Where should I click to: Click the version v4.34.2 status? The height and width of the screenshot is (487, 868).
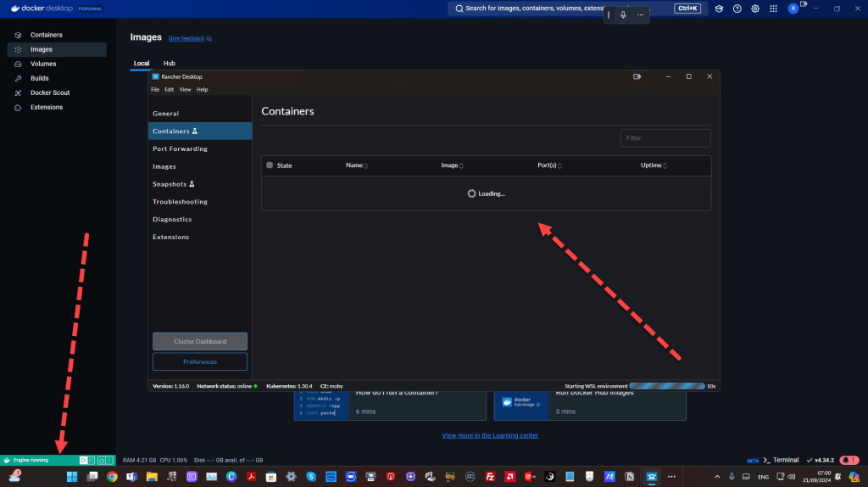click(820, 460)
